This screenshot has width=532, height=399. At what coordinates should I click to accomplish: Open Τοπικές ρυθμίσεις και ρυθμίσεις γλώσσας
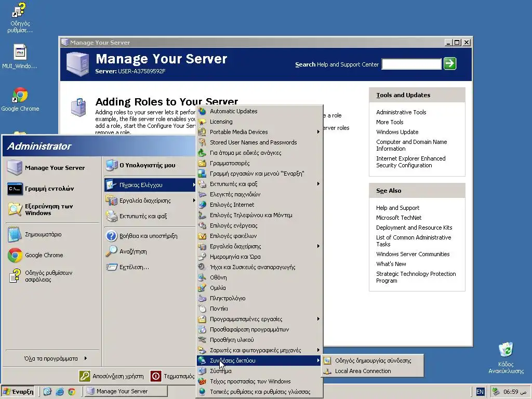point(260,392)
